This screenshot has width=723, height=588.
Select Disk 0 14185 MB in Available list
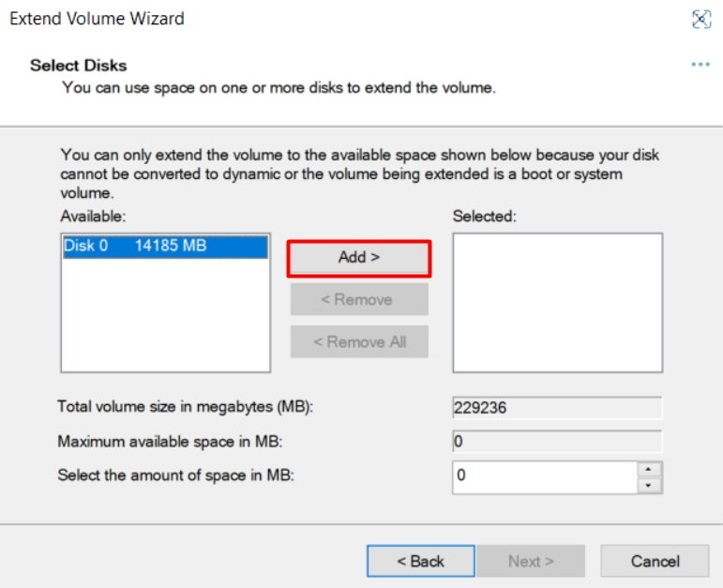165,246
